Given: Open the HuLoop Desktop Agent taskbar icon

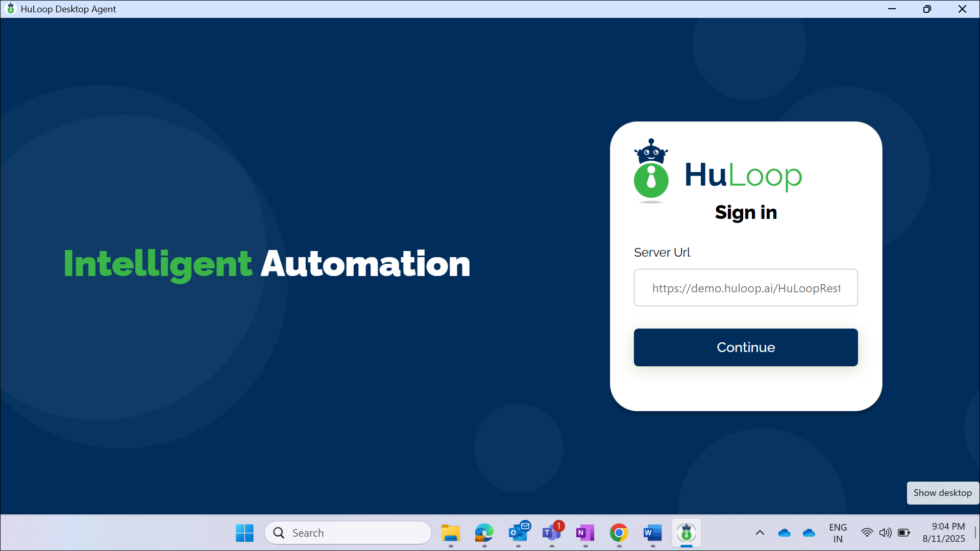Looking at the screenshot, I should coord(686,533).
